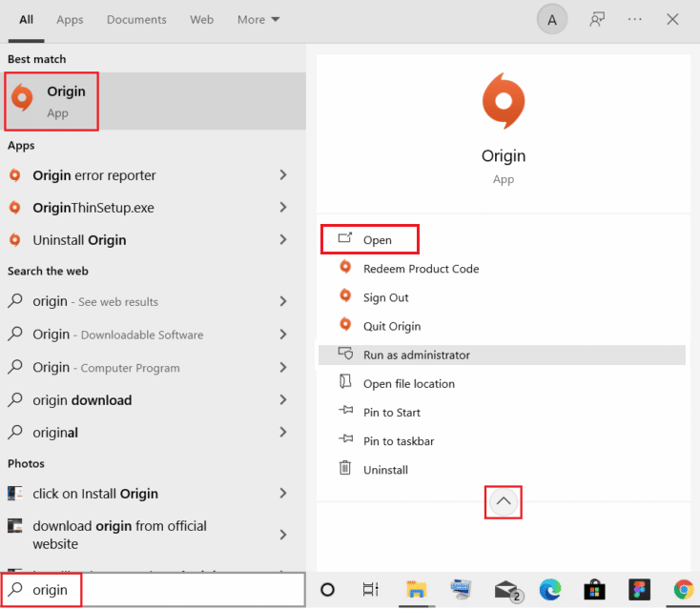Open Task View from the taskbar
The width and height of the screenshot is (700, 609).
371,589
